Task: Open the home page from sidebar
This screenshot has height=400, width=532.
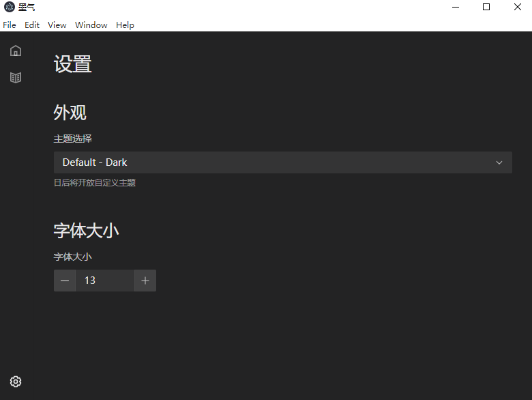Action: click(16, 51)
